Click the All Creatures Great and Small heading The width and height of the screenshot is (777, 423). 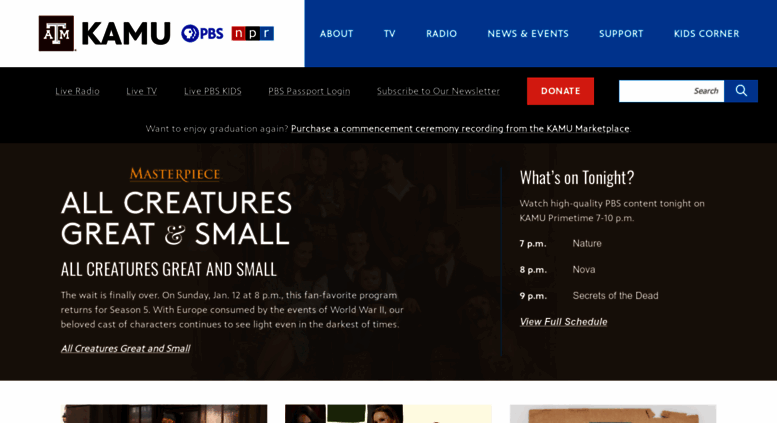point(168,269)
